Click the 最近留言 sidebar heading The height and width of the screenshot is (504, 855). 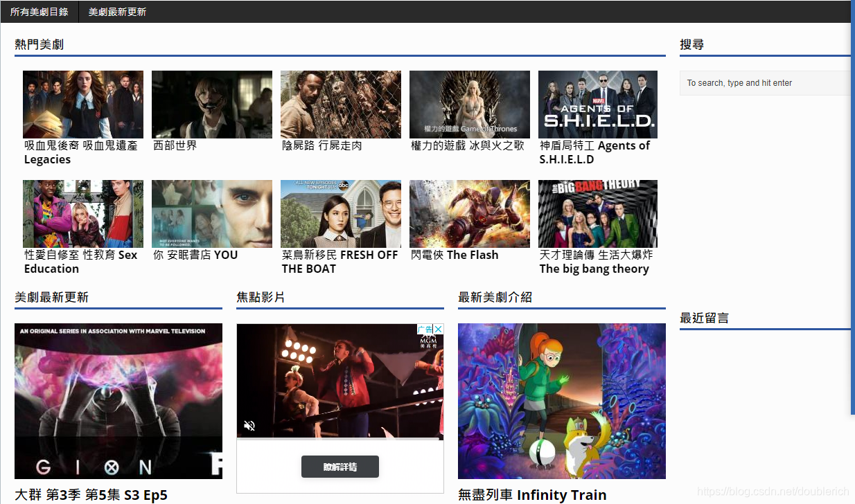click(705, 318)
